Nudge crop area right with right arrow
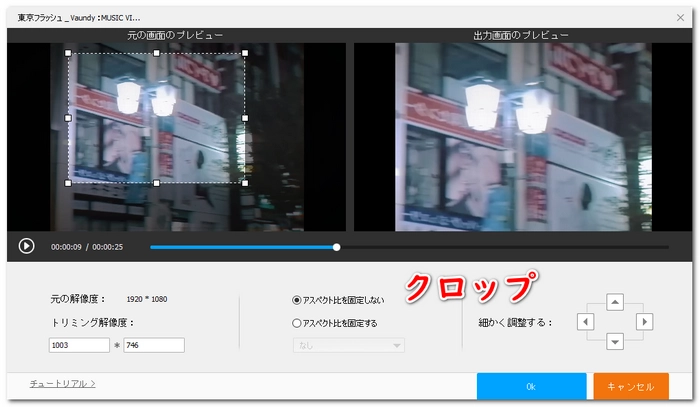 click(644, 322)
